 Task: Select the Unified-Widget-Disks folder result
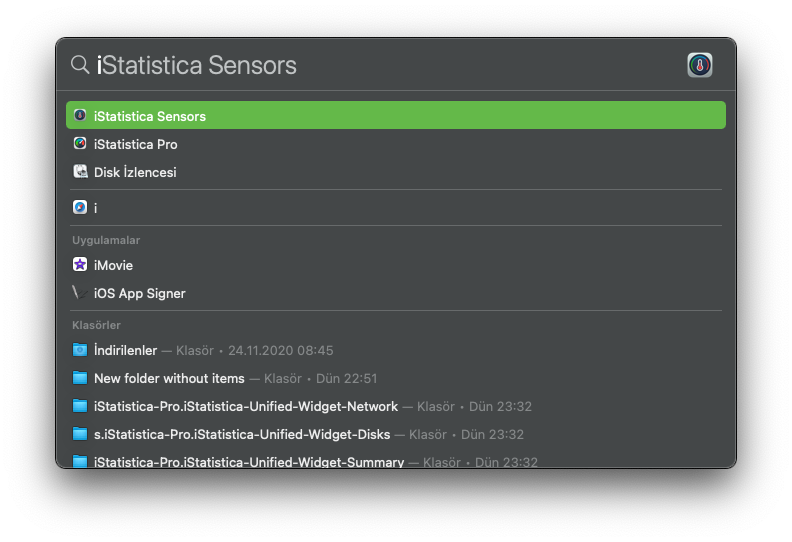click(242, 434)
